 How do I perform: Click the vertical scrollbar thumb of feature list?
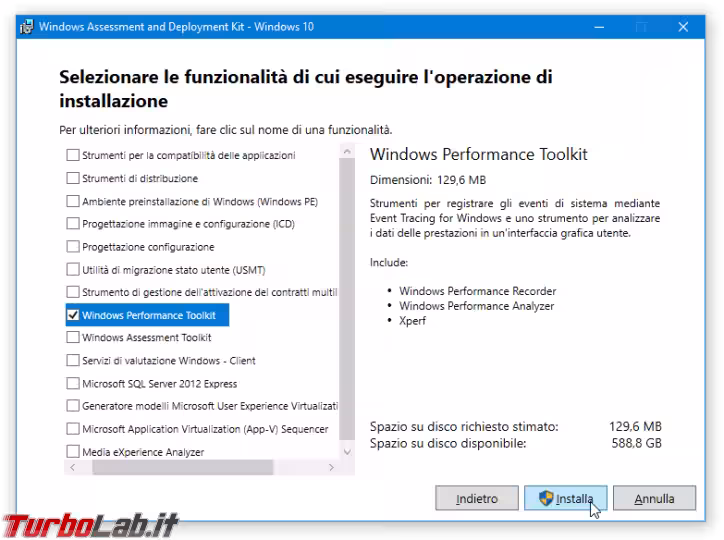coord(347,299)
